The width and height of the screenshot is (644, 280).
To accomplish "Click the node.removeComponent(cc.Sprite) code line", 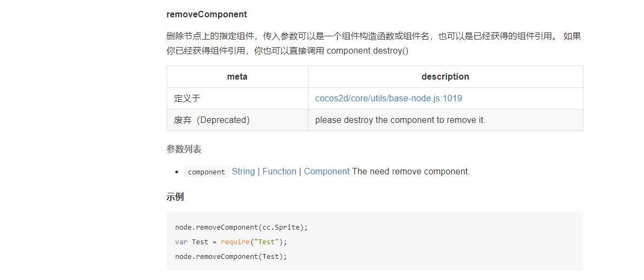I will click(x=241, y=227).
